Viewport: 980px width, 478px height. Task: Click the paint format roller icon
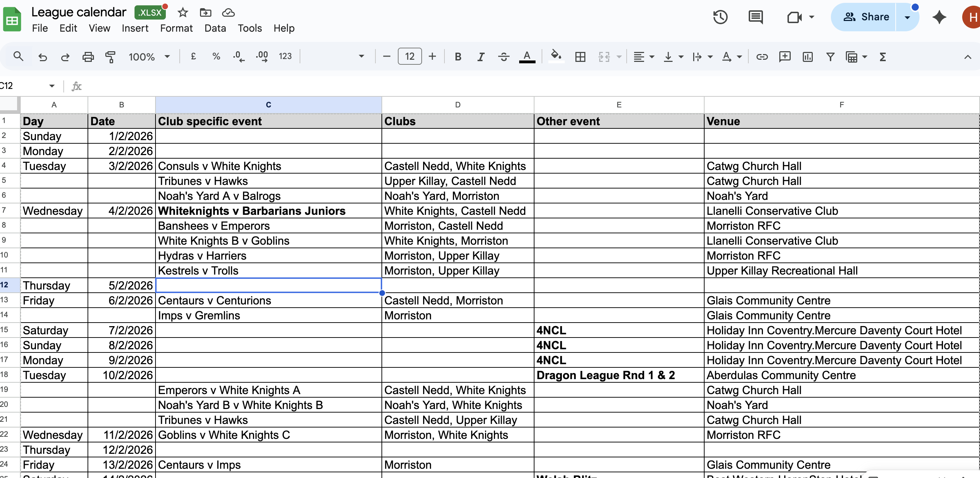(x=110, y=57)
